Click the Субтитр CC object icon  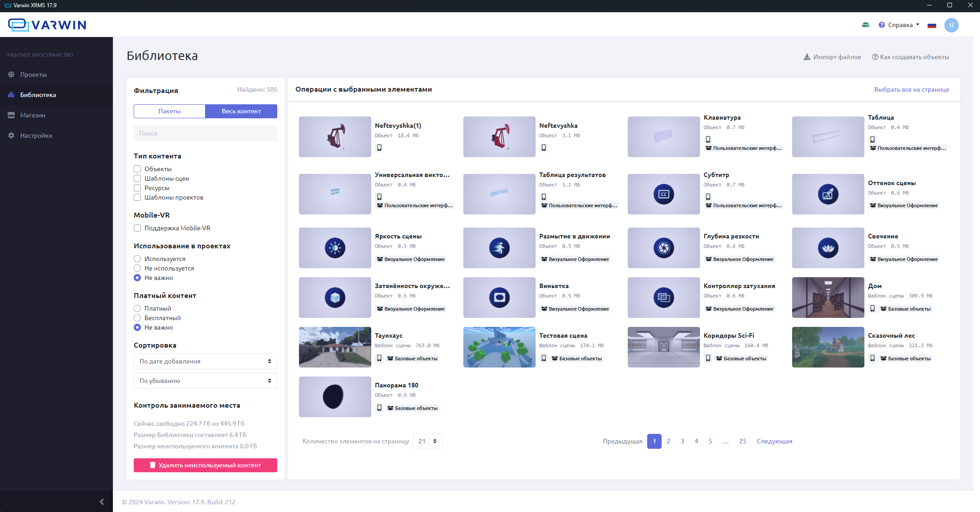[x=663, y=194]
